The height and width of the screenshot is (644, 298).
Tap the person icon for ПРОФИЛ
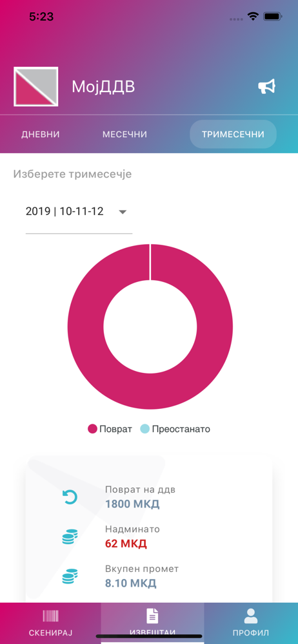(251, 616)
